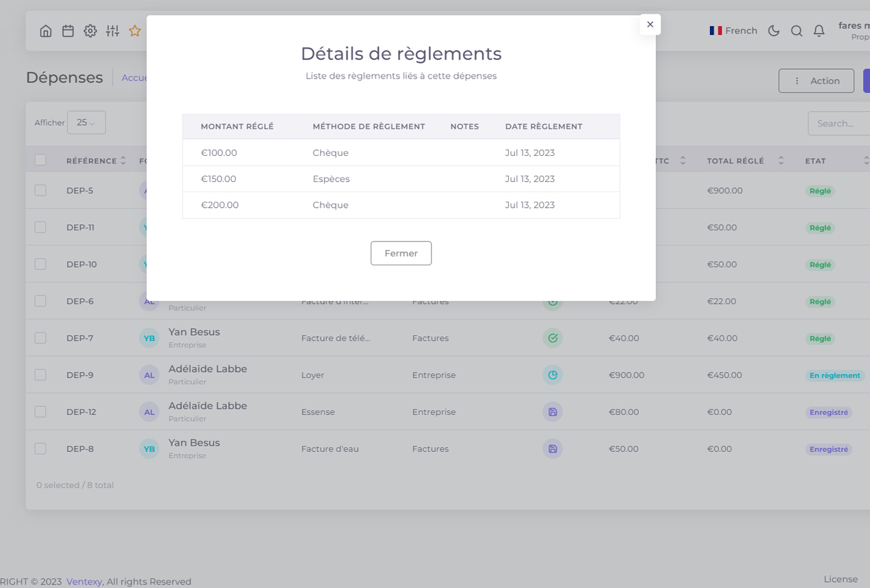Click the €900.00 amount in DEP-9 row

627,375
